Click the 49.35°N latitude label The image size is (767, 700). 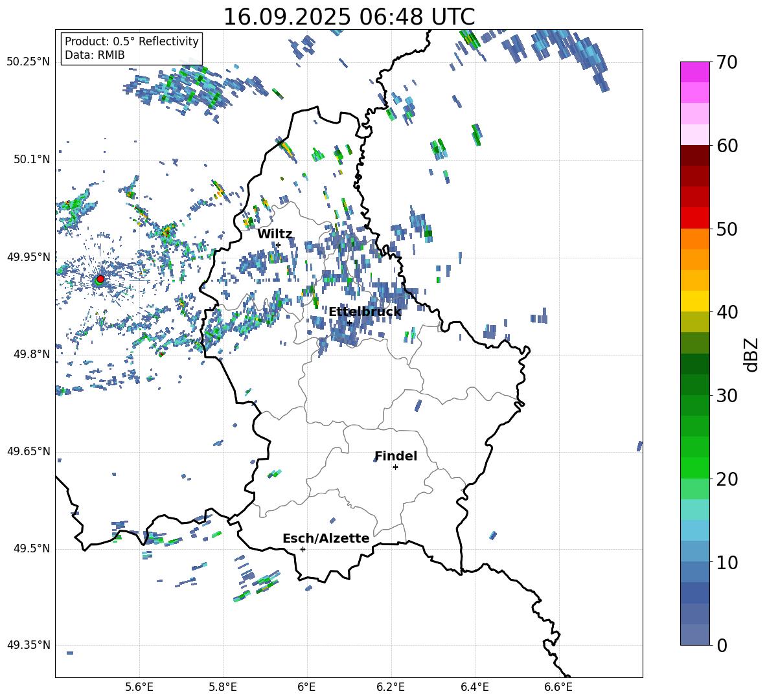point(29,645)
